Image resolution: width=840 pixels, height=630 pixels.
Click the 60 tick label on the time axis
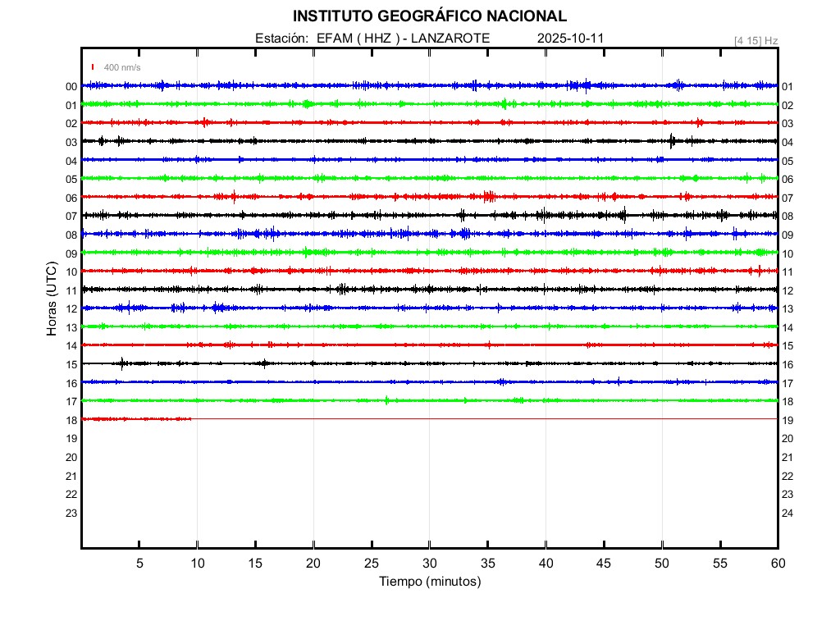click(777, 564)
